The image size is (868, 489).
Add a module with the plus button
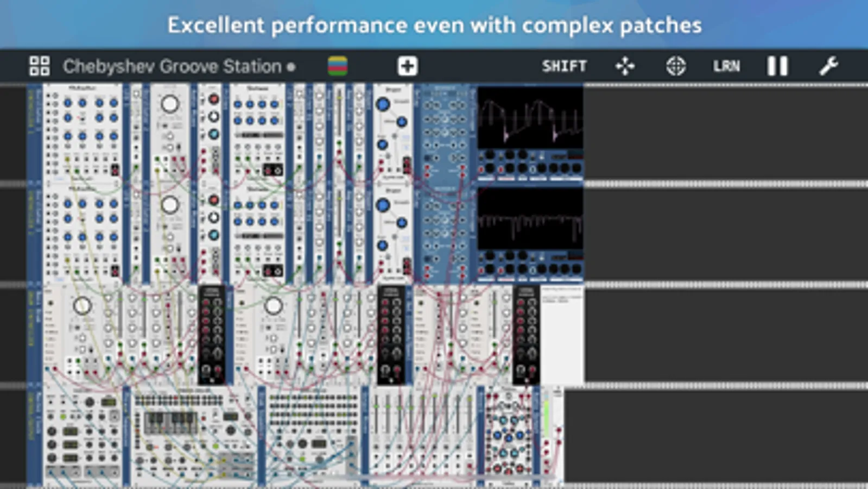pos(408,66)
